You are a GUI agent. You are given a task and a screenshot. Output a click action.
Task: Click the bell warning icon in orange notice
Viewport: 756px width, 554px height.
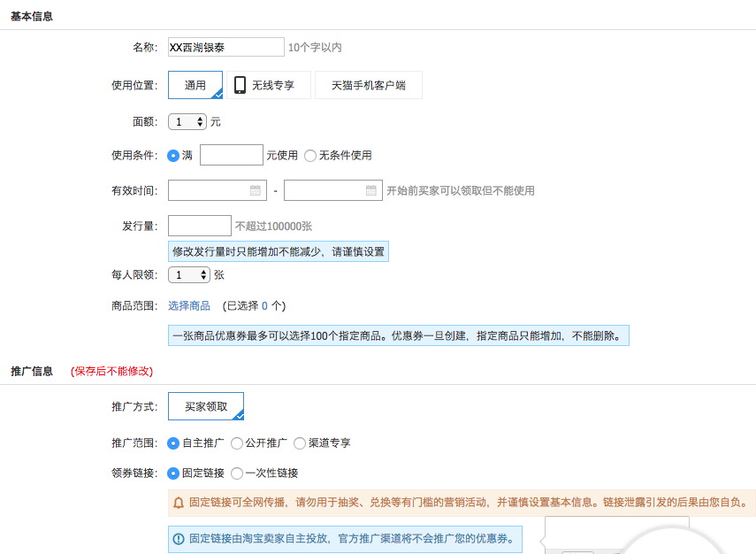tap(179, 503)
